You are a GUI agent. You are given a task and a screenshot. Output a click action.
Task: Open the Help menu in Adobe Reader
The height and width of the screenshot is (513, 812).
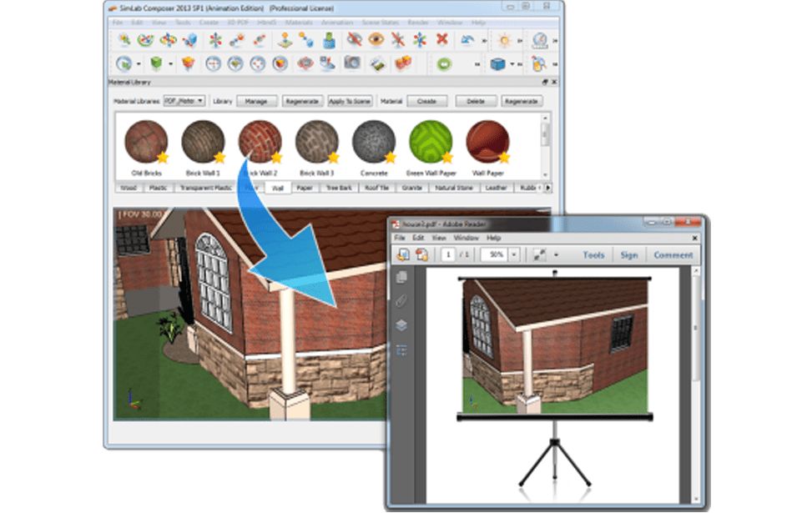coord(493,238)
